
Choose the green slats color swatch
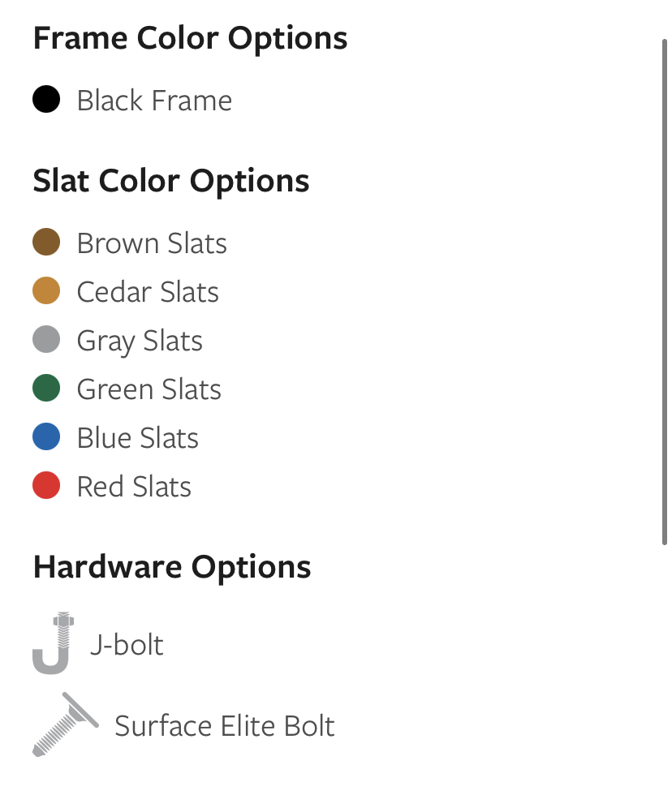[46, 388]
